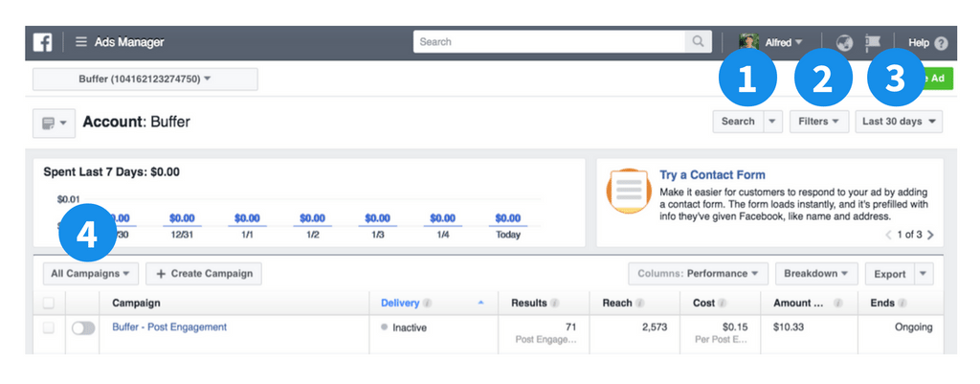Open the Buffer - Post Engagement campaign link

[x=169, y=328]
